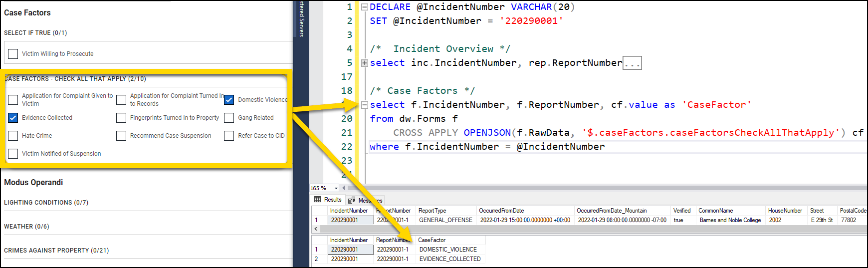Select CaseFactor column header
Screen dimensions: 868x268
(450, 240)
